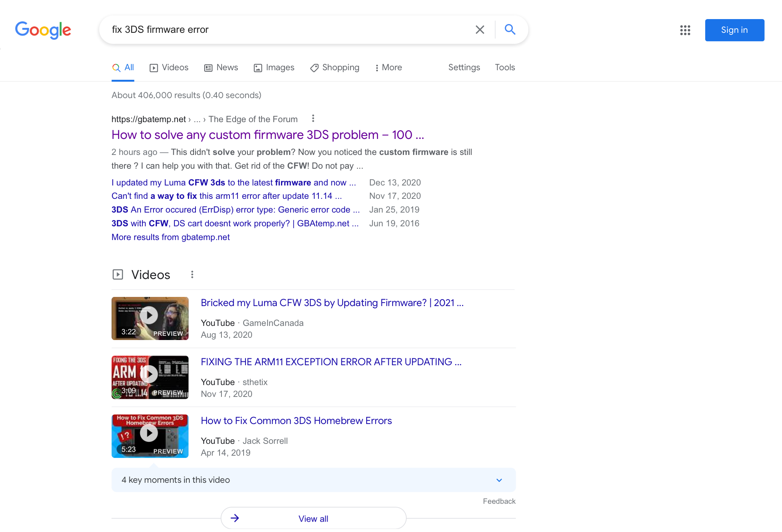This screenshot has height=532, width=782.
Task: Open '3DS with CFW, DS cart doesnt work' link
Action: (235, 223)
